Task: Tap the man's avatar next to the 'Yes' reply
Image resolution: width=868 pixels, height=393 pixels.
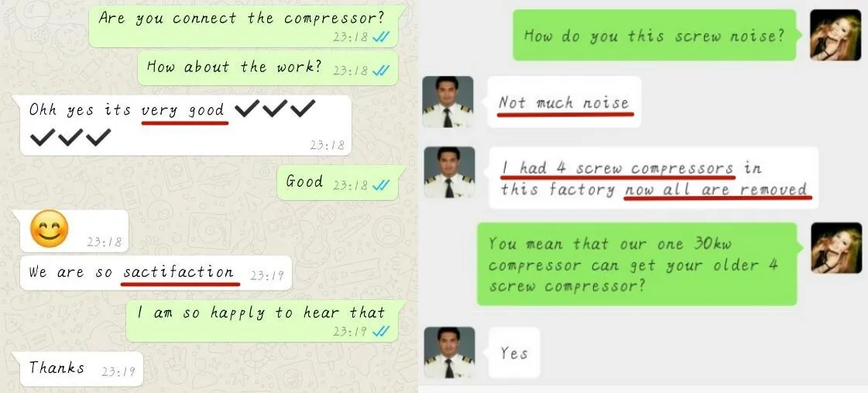Action: [x=449, y=353]
